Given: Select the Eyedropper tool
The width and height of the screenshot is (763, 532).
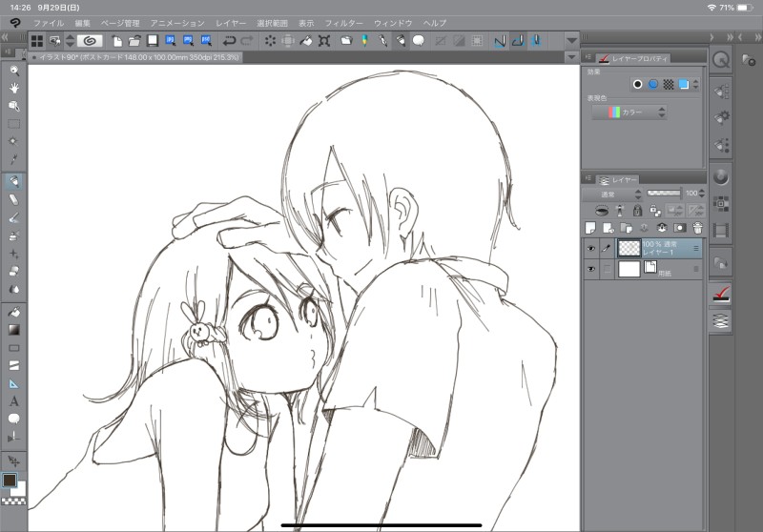Looking at the screenshot, I should click(14, 159).
